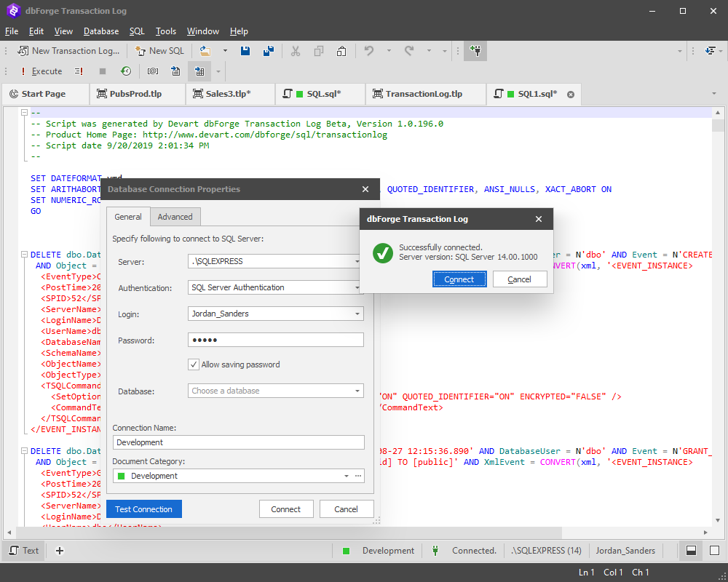
Task: Open the View menu
Action: click(x=63, y=31)
